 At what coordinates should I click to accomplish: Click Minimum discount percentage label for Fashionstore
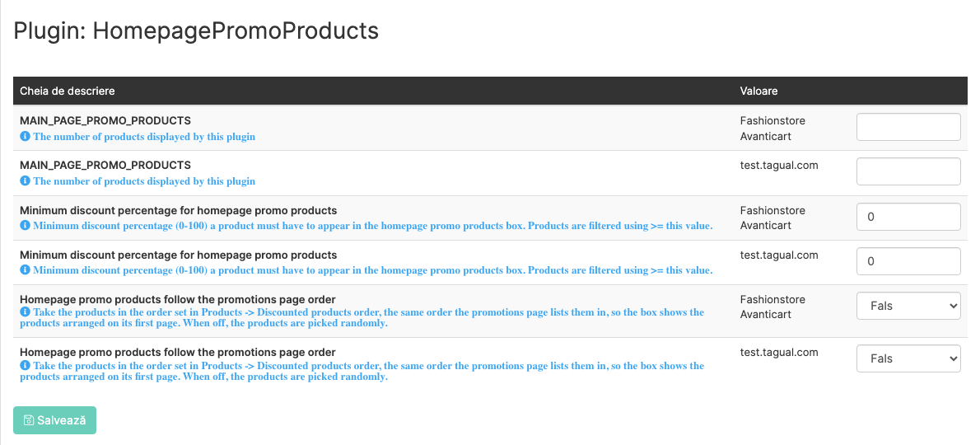178,210
